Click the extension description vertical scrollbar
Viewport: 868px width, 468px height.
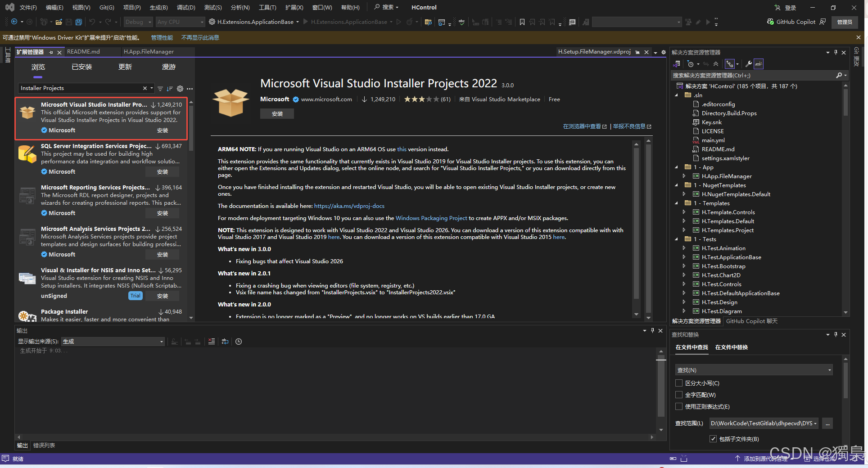[x=636, y=229]
